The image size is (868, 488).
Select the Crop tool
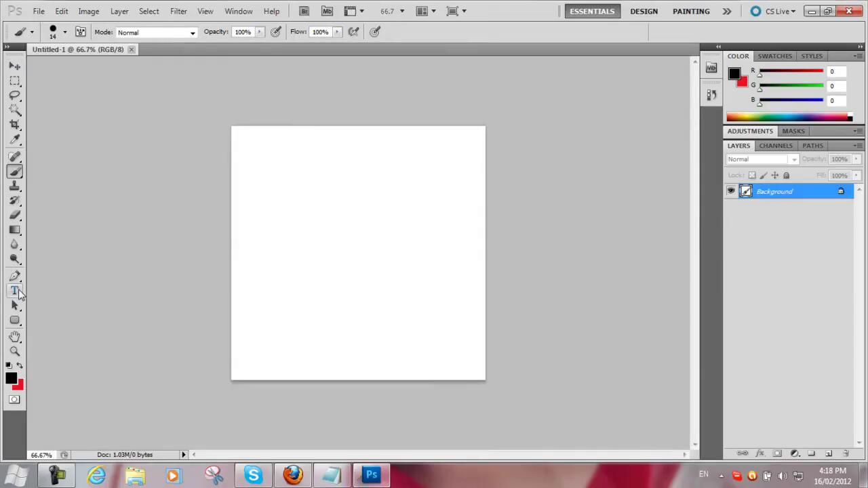click(x=14, y=125)
